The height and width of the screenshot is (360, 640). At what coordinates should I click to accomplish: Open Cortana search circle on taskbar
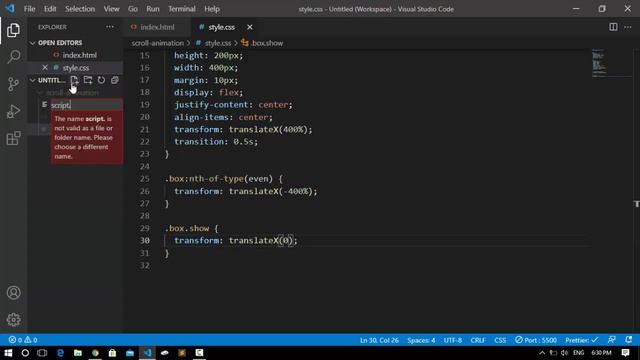coord(25,353)
